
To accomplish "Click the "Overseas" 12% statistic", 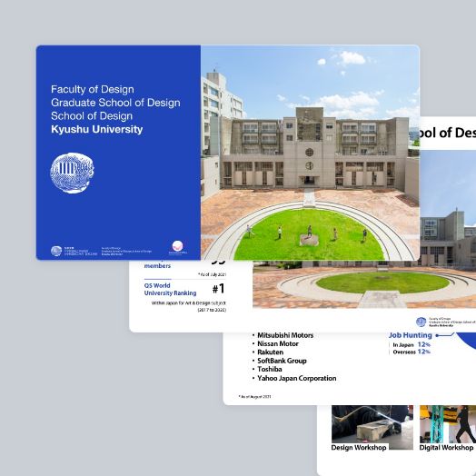I will tap(412, 352).
